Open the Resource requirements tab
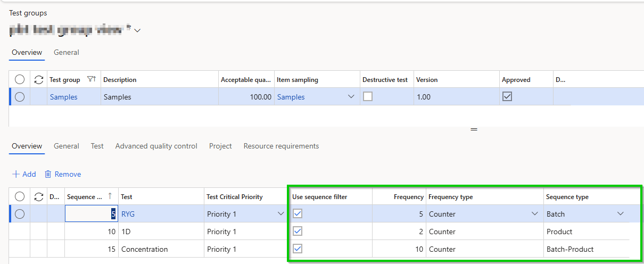Image resolution: width=644 pixels, height=264 pixels. (x=281, y=146)
